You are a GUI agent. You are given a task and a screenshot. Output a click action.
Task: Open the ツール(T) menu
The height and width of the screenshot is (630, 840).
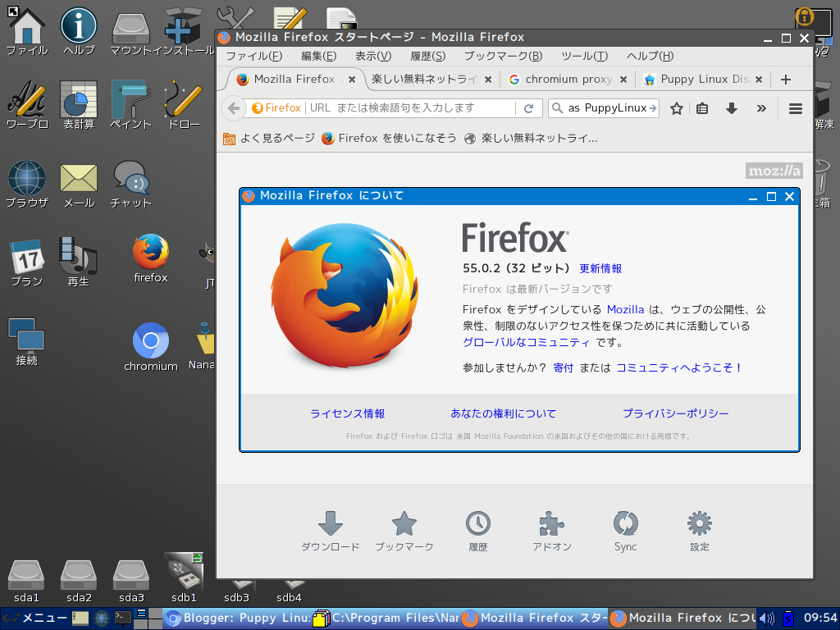coord(584,56)
